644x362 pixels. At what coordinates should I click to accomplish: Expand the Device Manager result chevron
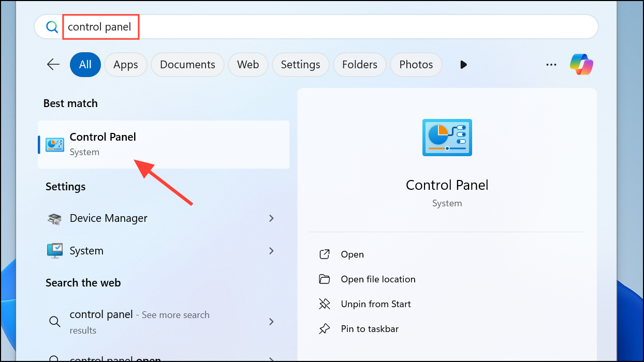point(271,218)
